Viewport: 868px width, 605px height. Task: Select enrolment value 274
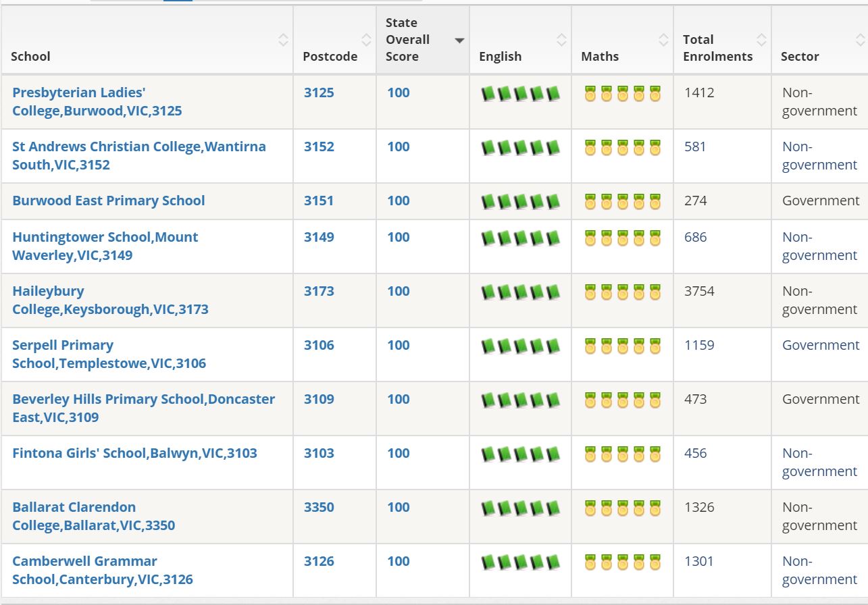point(696,201)
